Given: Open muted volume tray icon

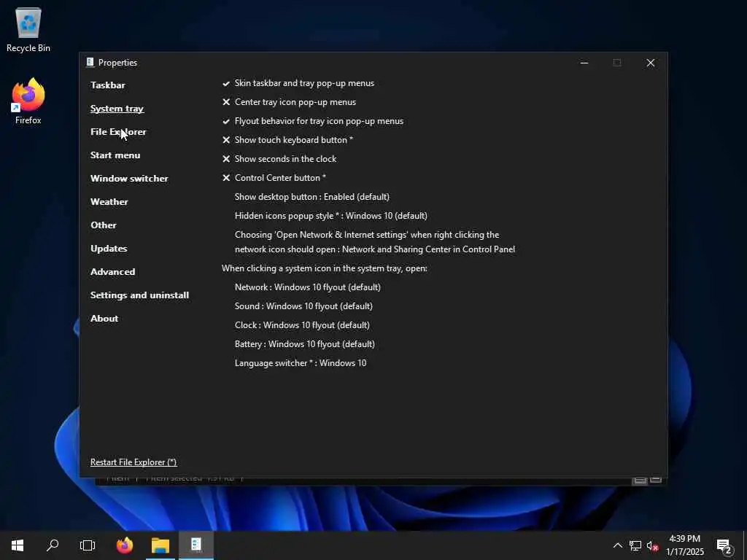Looking at the screenshot, I should pos(652,545).
